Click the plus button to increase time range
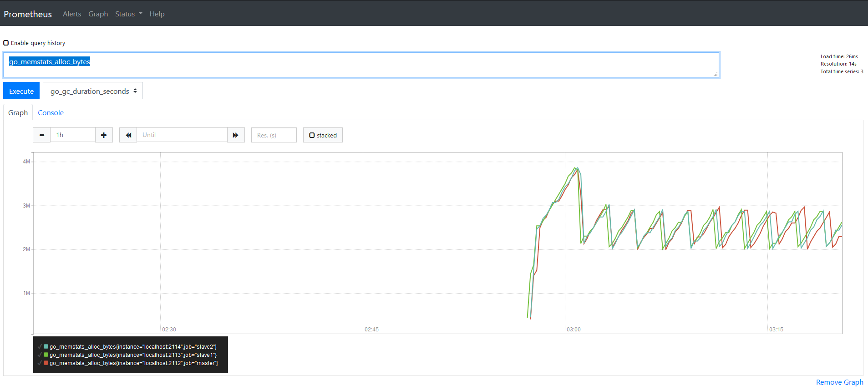The image size is (868, 391). click(x=104, y=135)
